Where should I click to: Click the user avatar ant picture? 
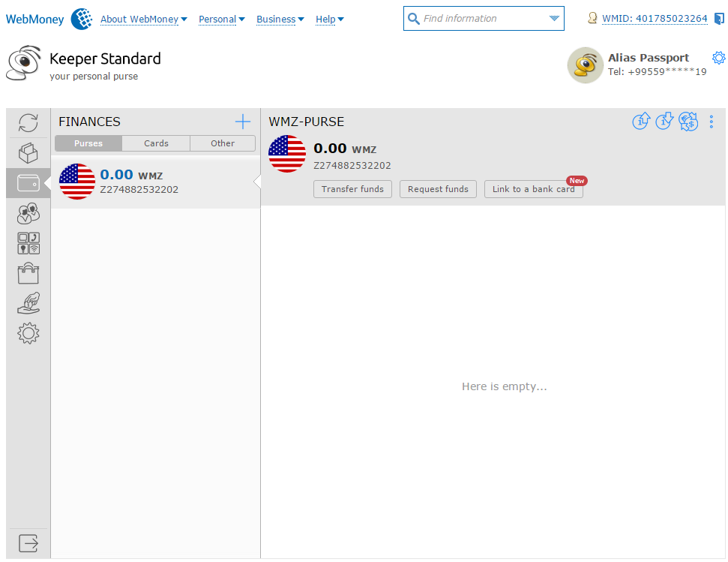point(585,65)
